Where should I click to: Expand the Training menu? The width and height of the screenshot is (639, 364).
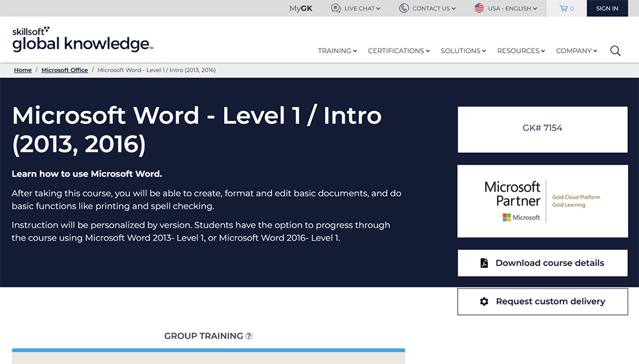point(338,51)
